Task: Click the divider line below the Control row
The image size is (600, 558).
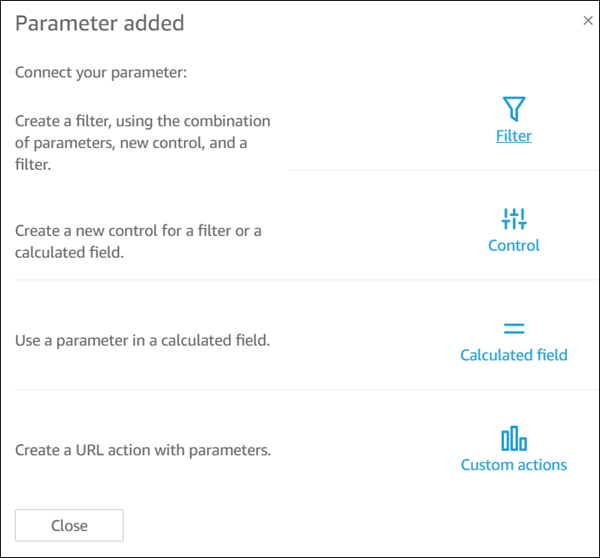Action: click(300, 280)
